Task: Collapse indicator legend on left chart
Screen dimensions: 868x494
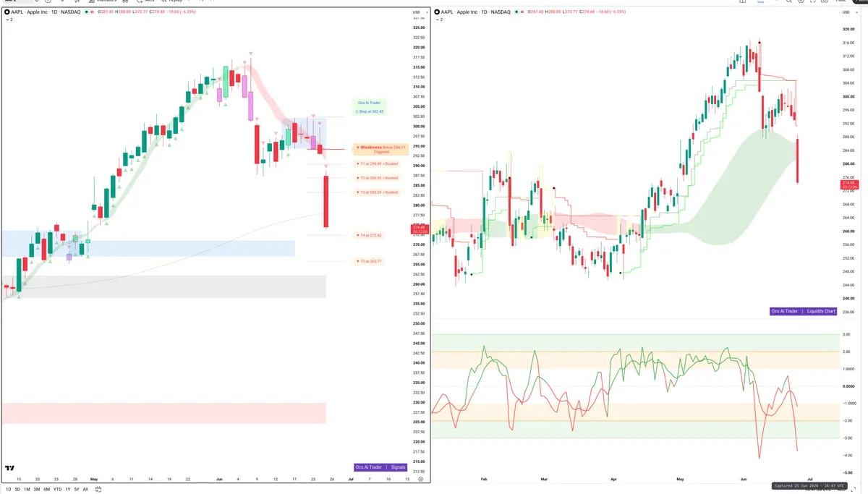Action: coord(9,20)
